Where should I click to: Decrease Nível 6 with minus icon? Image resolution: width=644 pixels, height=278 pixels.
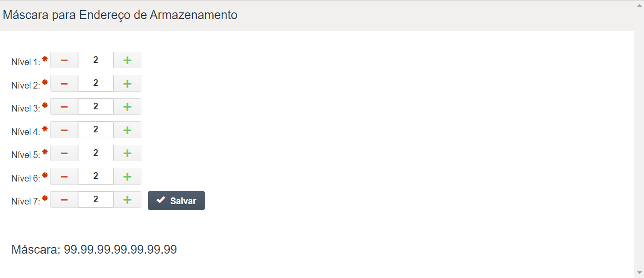[64, 176]
